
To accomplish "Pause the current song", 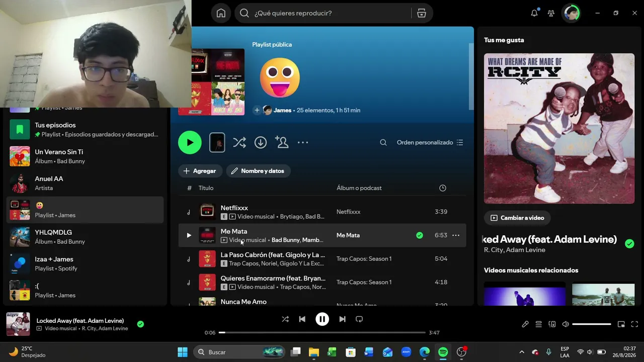I will [x=322, y=319].
